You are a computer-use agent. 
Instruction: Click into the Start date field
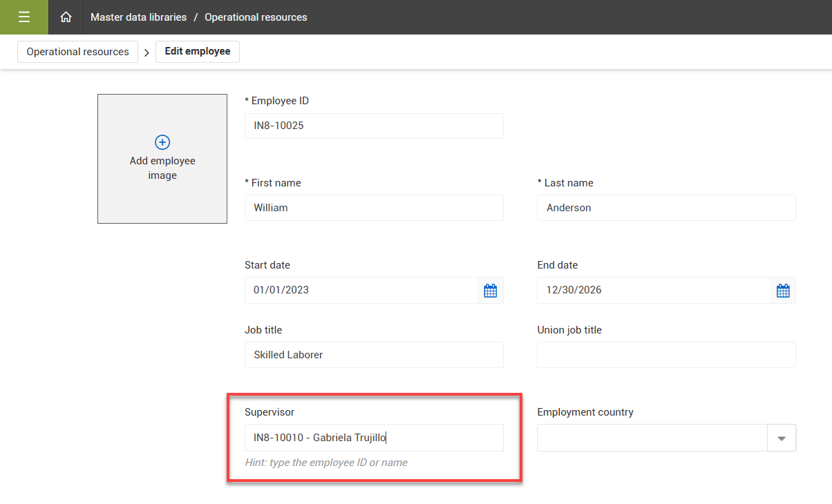(x=361, y=291)
